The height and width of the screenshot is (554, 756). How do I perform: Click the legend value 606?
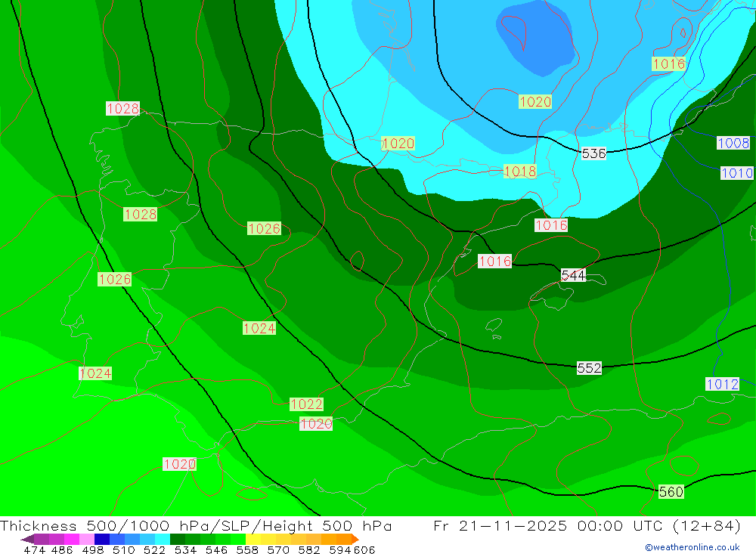coord(364,549)
